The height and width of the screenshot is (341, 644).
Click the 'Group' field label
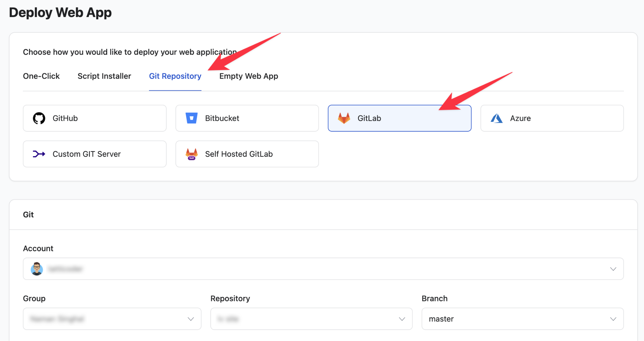pos(34,298)
